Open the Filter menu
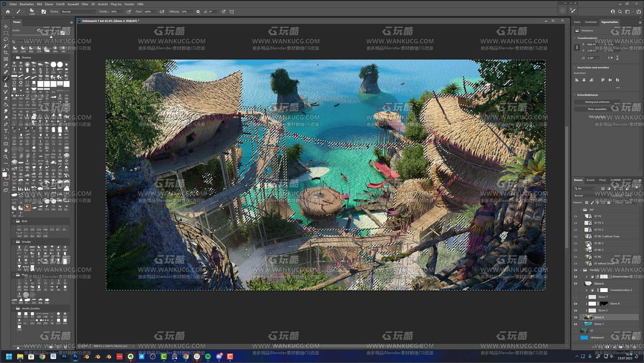Screen dimensions: 644x363 point(85,4)
